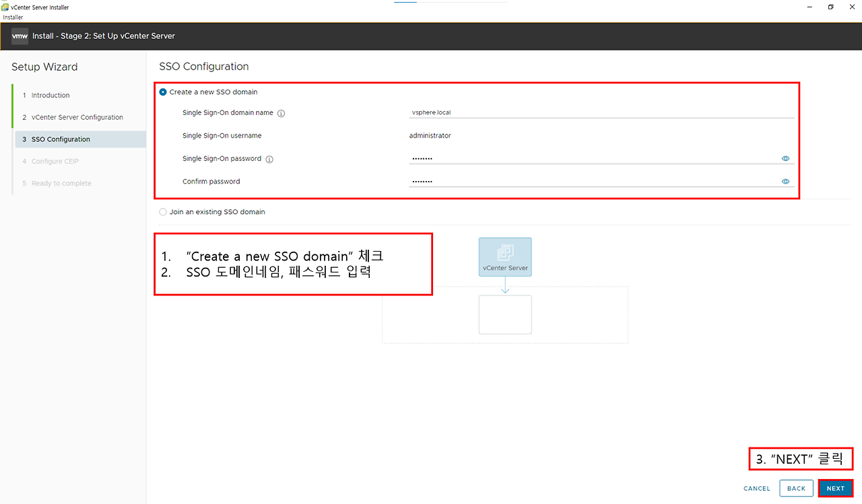Open info icon next to domain name

point(281,113)
